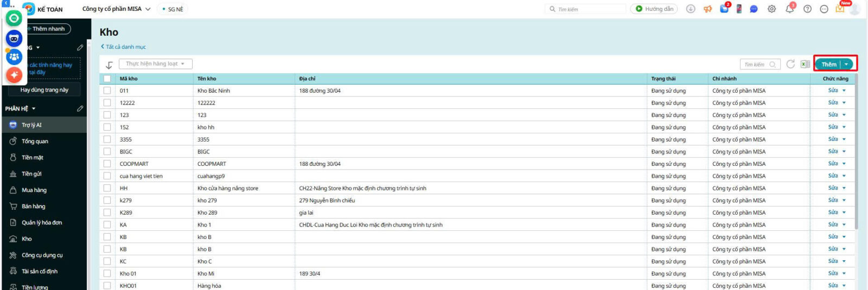Image resolution: width=868 pixels, height=290 pixels.
Task: Open the blue chat bubble icon
Action: (754, 9)
